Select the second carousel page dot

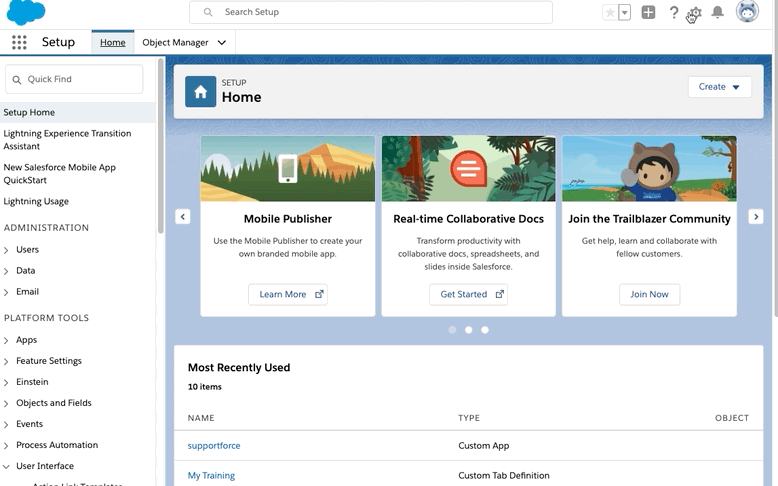coord(468,330)
